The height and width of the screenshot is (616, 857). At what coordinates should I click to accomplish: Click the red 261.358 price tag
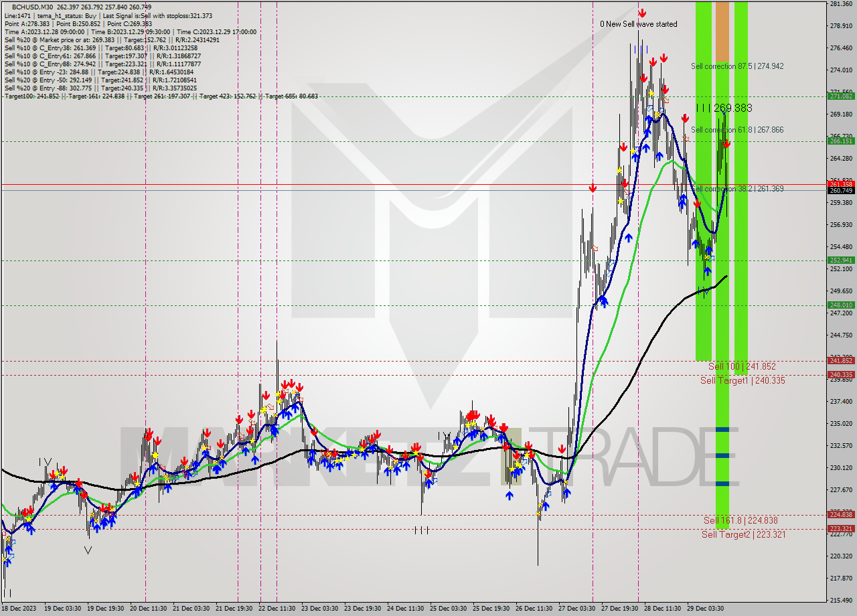point(841,184)
